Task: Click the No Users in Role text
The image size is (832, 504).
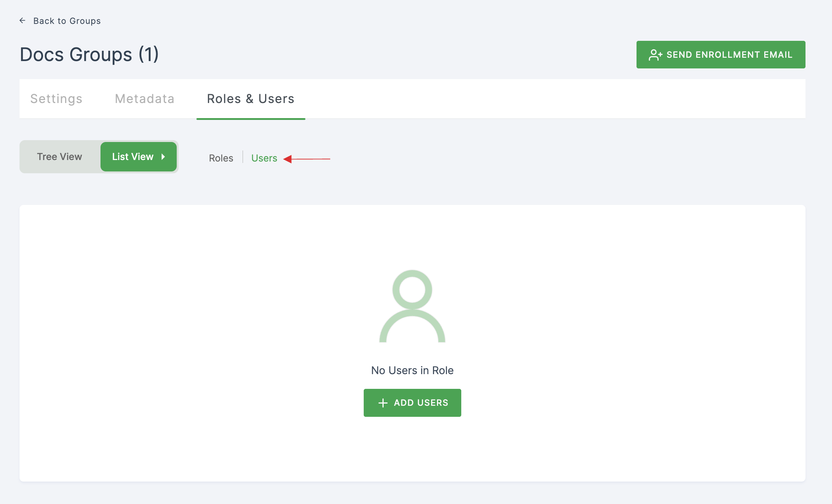Action: click(x=412, y=370)
